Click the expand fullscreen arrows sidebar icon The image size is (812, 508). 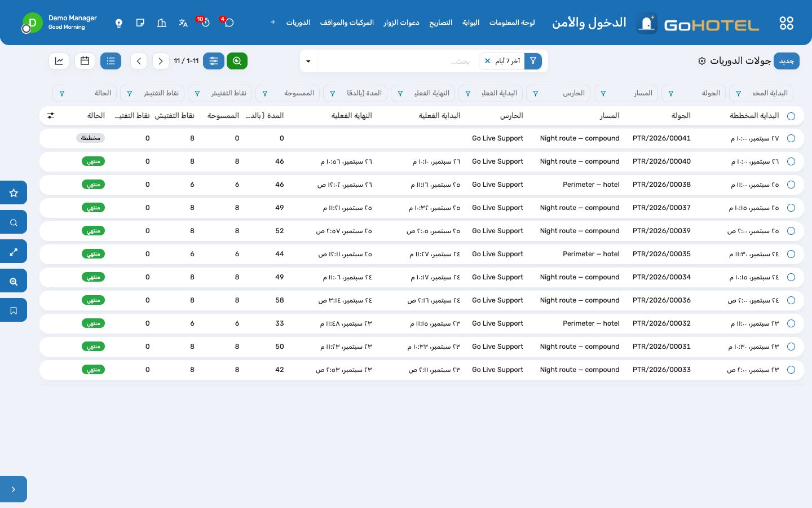(14, 252)
